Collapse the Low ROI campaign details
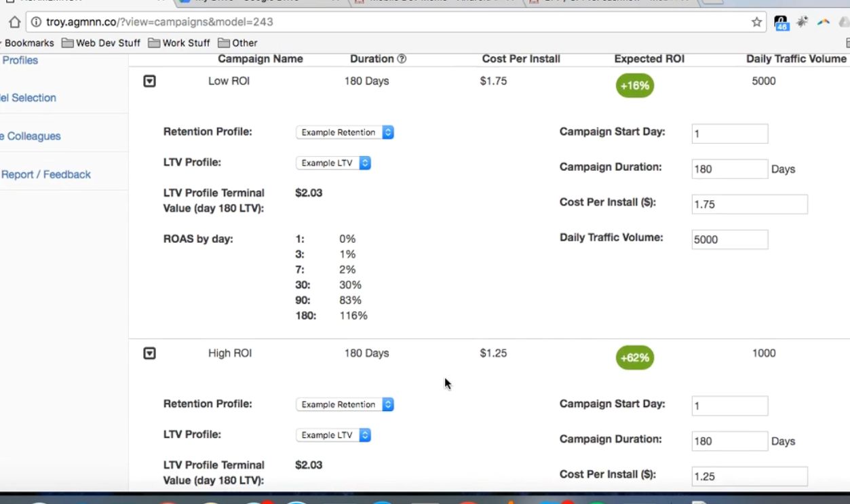 [x=150, y=81]
